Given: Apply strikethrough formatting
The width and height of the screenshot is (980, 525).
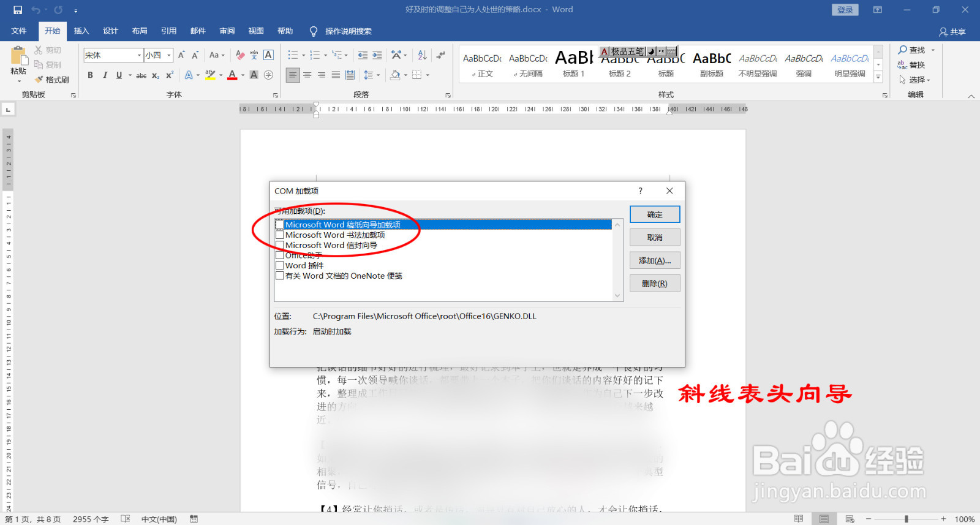Looking at the screenshot, I should (141, 75).
